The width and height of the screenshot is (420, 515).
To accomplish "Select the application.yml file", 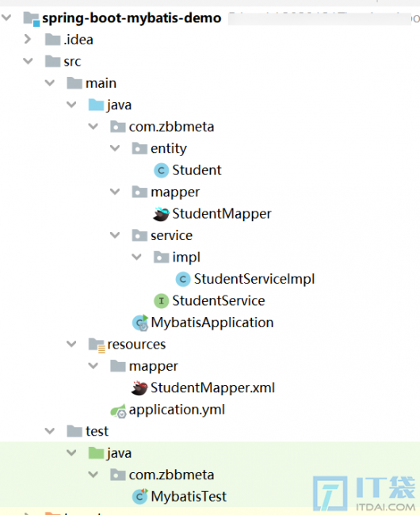I will point(177,410).
